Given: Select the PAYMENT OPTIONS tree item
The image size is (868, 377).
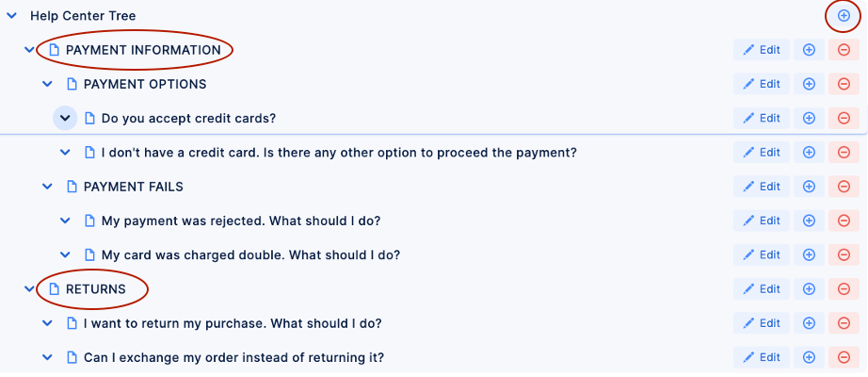Looking at the screenshot, I should tap(145, 84).
